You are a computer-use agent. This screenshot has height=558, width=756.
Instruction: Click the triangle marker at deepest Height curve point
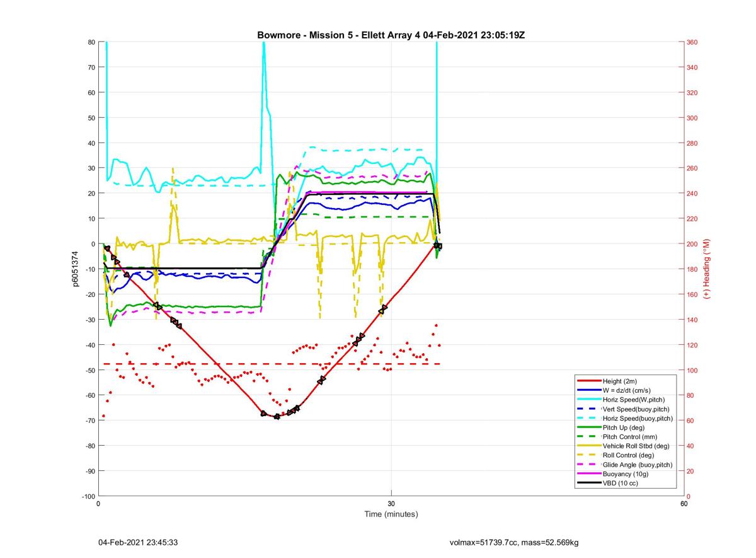click(x=277, y=417)
